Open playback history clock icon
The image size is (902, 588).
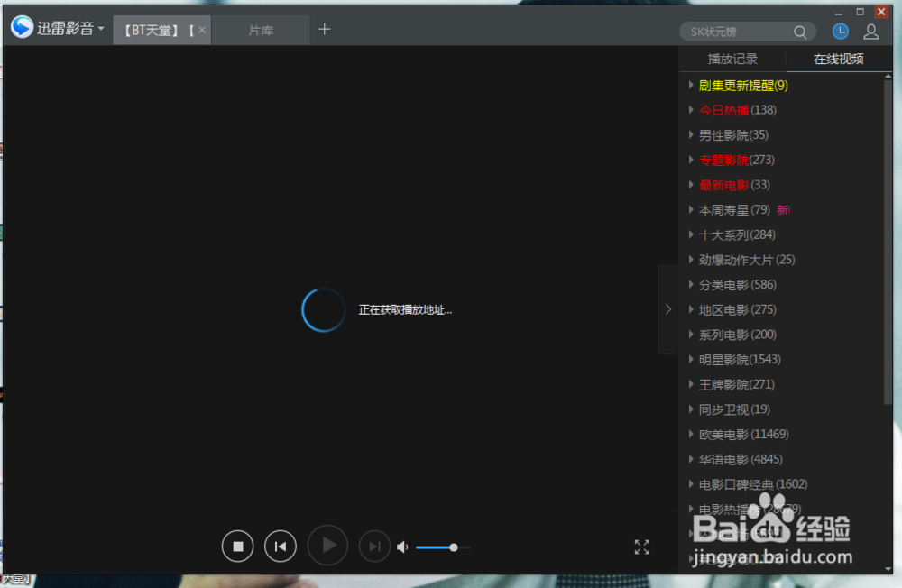click(841, 32)
